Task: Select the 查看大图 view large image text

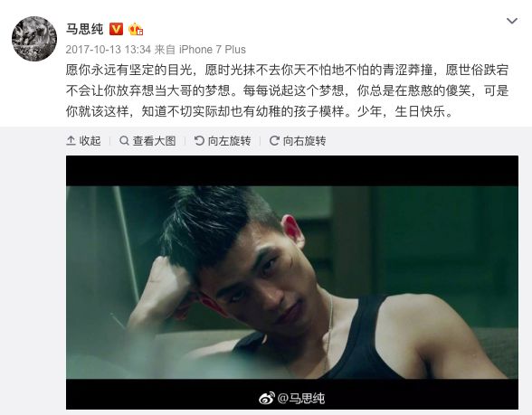Action: pyautogui.click(x=155, y=141)
